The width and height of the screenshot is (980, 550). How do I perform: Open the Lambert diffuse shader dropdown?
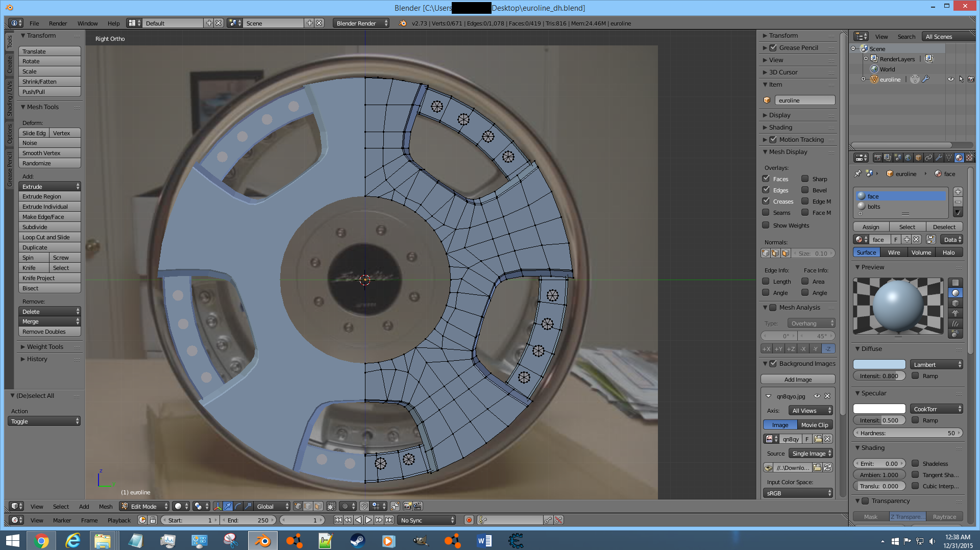(x=936, y=364)
